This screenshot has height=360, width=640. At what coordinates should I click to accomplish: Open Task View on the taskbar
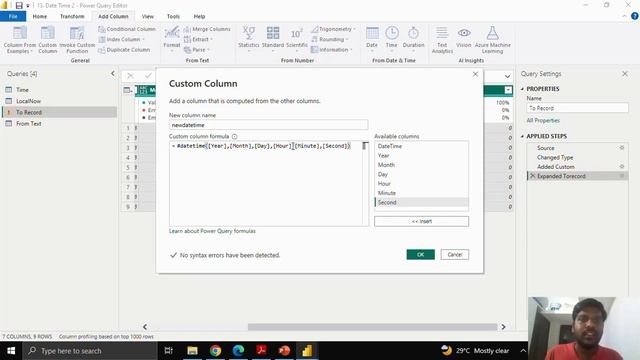[x=169, y=351]
